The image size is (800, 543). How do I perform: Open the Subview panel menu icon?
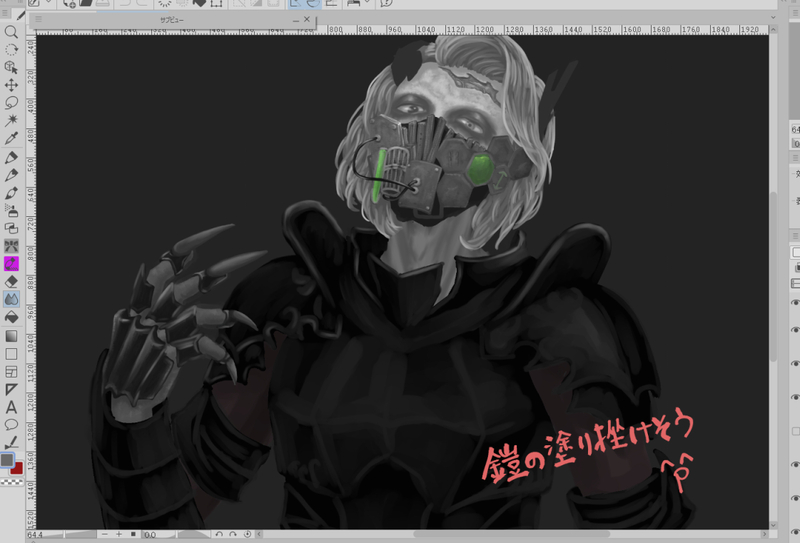coord(38,19)
